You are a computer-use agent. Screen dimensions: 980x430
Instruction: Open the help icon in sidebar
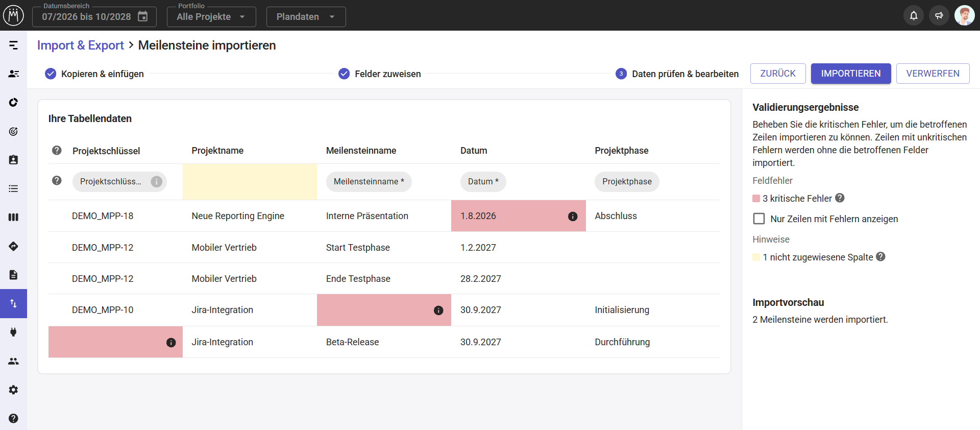pyautogui.click(x=13, y=418)
